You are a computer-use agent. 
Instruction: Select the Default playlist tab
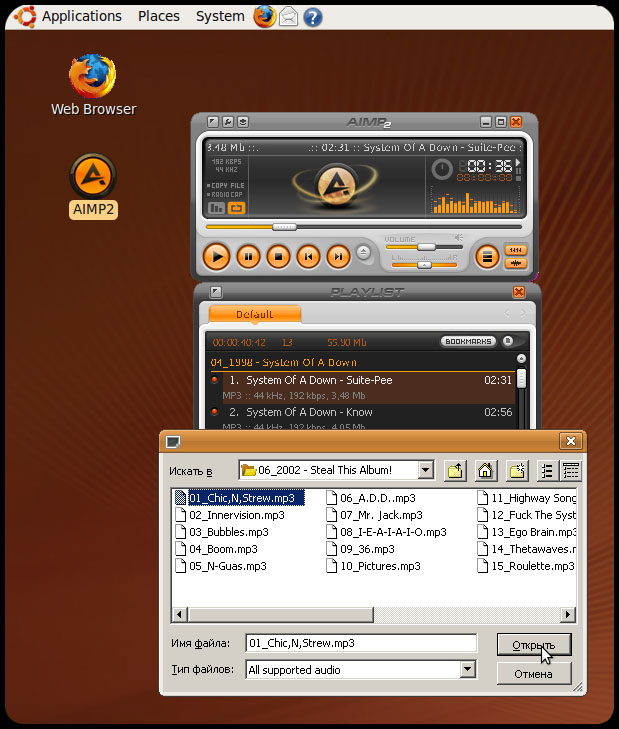coord(254,314)
